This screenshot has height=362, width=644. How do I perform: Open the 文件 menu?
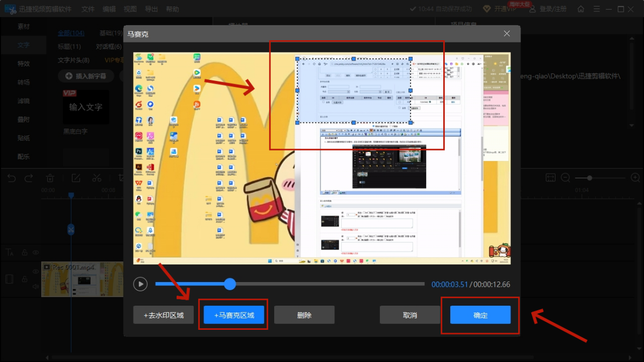pos(88,9)
